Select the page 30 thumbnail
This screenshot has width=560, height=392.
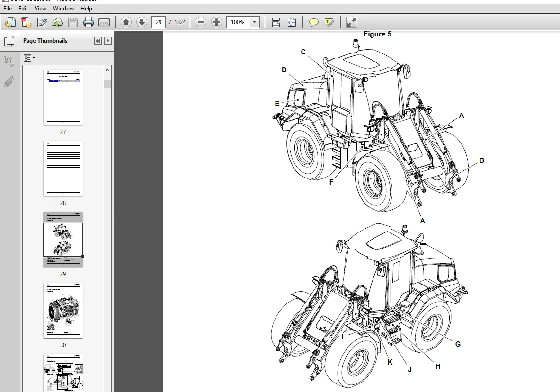click(63, 311)
